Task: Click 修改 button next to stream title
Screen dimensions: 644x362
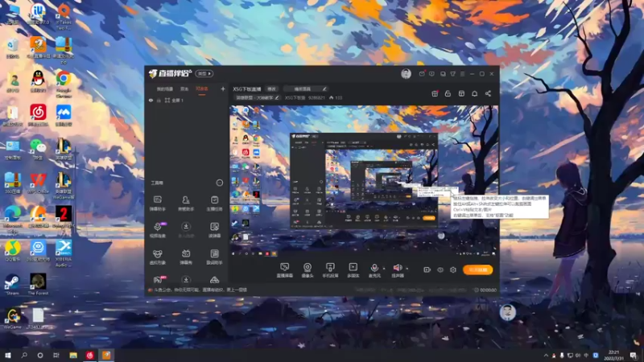Action: (271, 89)
